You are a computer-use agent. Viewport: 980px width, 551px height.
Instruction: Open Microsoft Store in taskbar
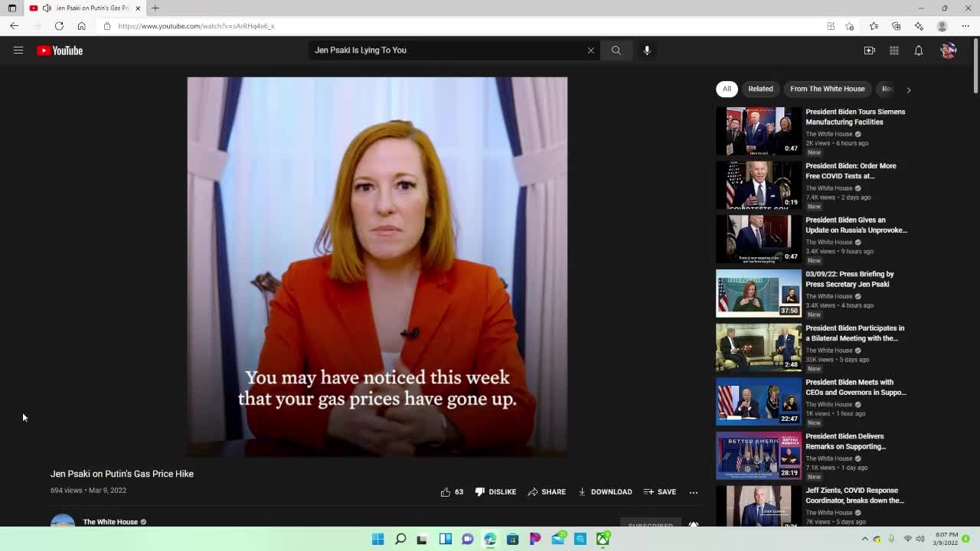pos(513,539)
